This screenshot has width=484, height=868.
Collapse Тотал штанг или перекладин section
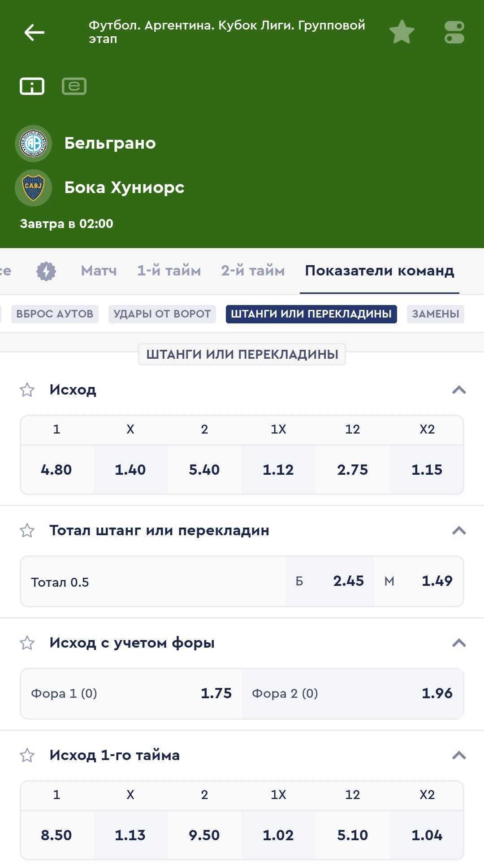459,530
